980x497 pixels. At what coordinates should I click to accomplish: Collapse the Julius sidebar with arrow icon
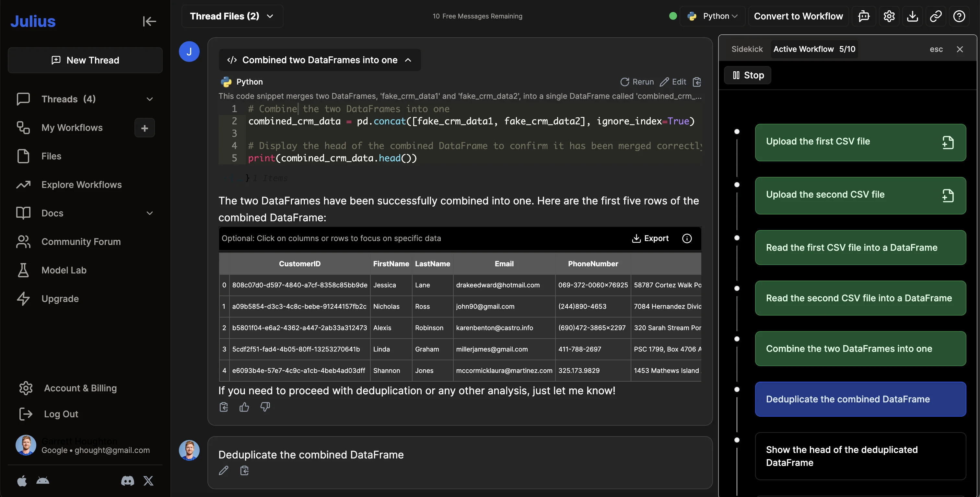[x=149, y=21]
